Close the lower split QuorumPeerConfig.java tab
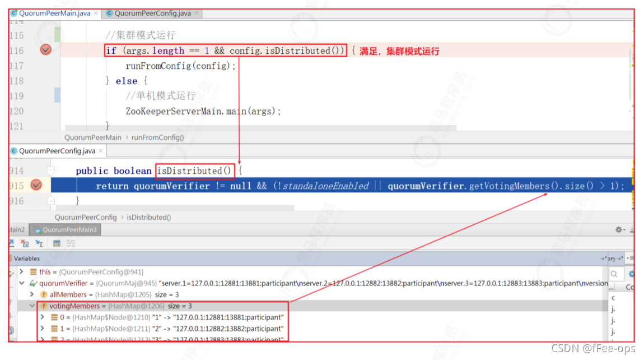 click(x=101, y=151)
